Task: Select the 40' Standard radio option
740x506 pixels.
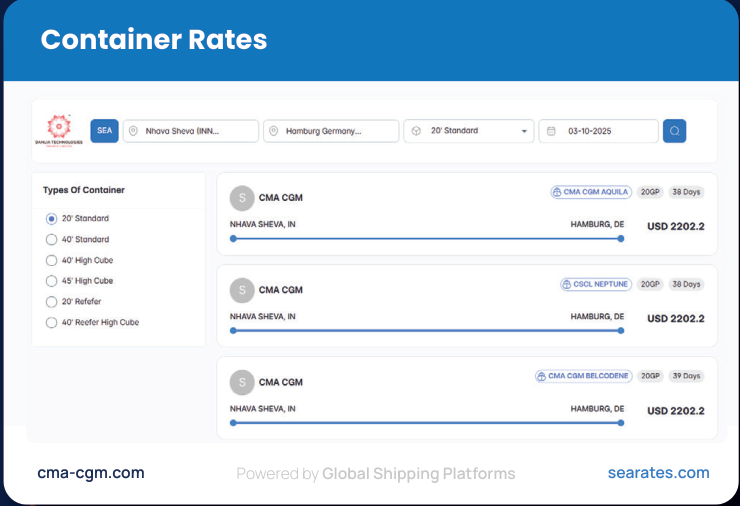Action: [51, 239]
